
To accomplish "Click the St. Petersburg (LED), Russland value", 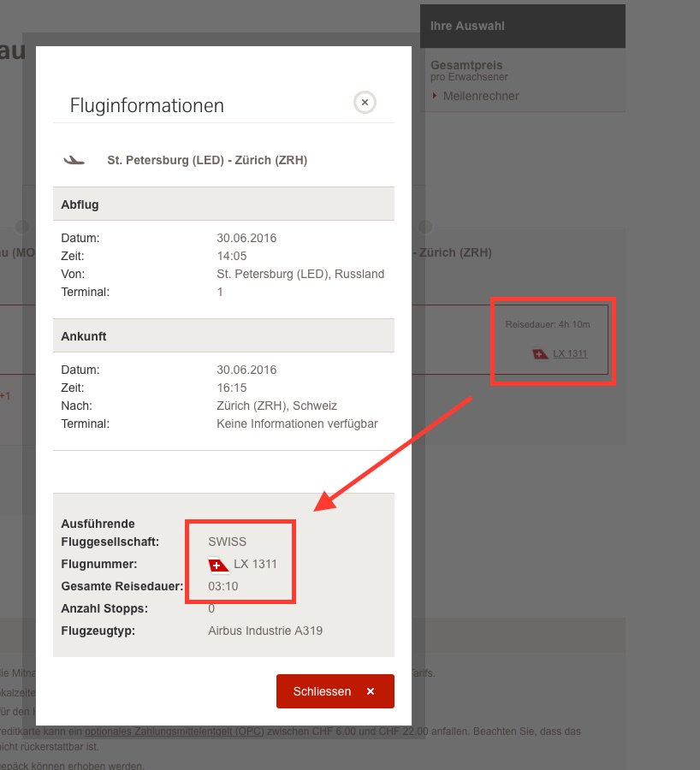I will click(x=300, y=274).
